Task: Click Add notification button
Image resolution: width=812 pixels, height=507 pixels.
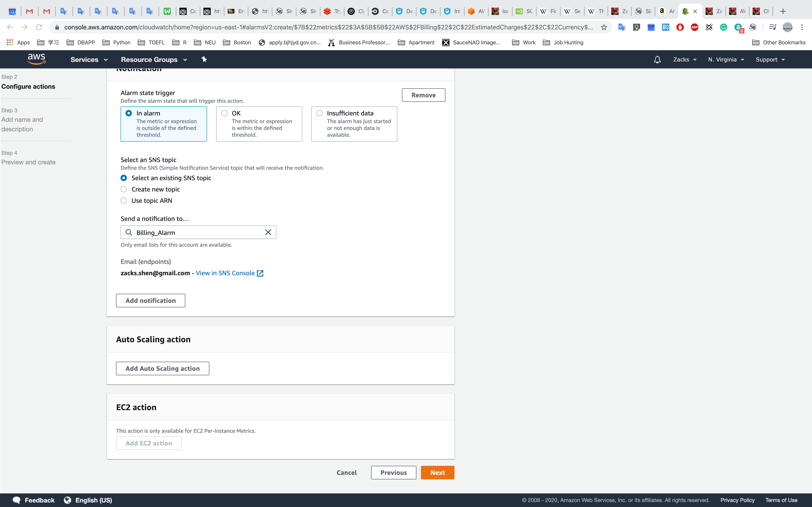Action: pyautogui.click(x=150, y=300)
